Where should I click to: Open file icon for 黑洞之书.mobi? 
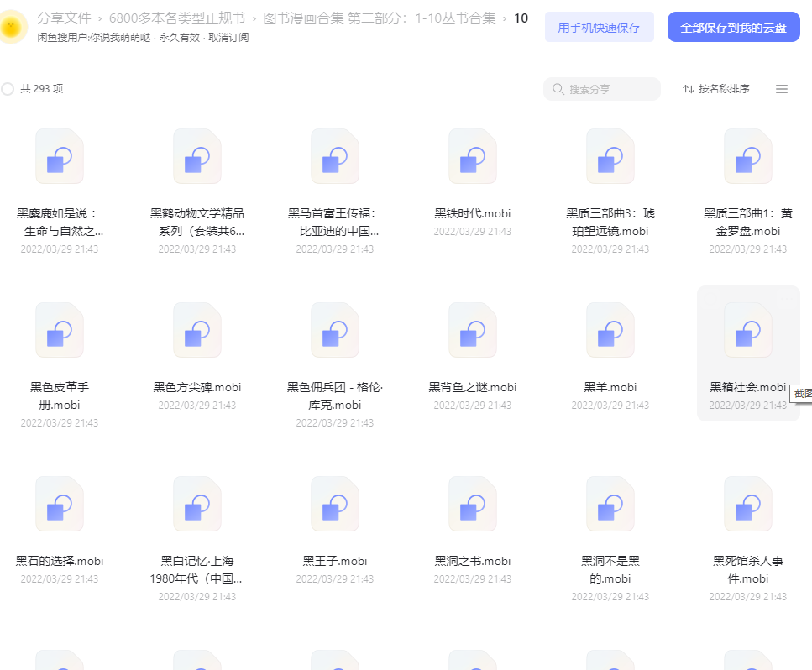tap(473, 505)
